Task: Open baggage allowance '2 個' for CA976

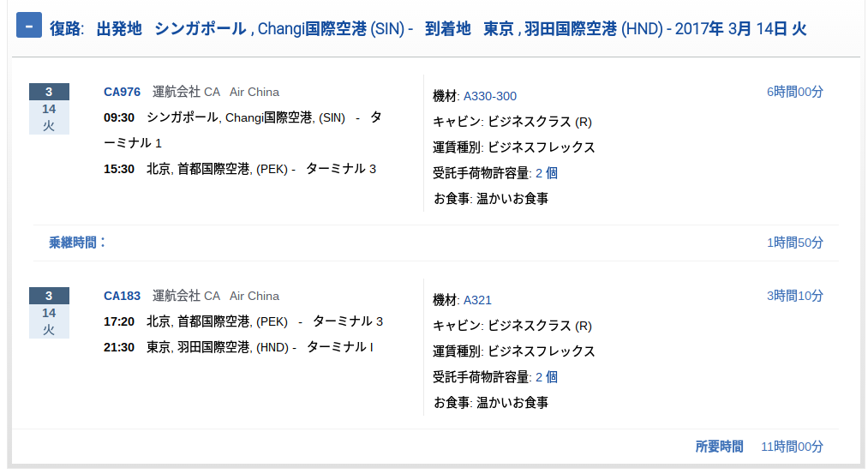Action: [547, 173]
